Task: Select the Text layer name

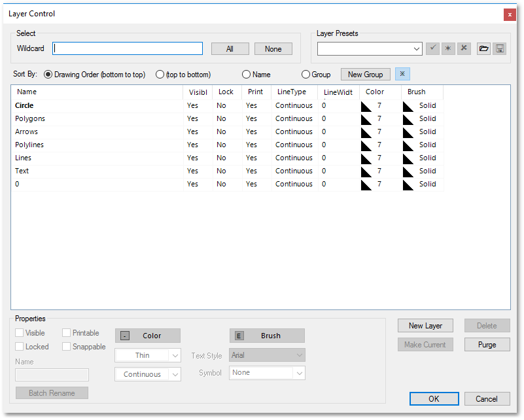Action: [22, 171]
